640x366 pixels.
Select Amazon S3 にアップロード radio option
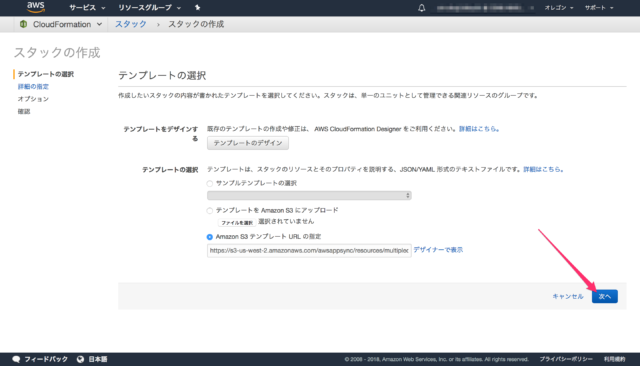tap(210, 211)
